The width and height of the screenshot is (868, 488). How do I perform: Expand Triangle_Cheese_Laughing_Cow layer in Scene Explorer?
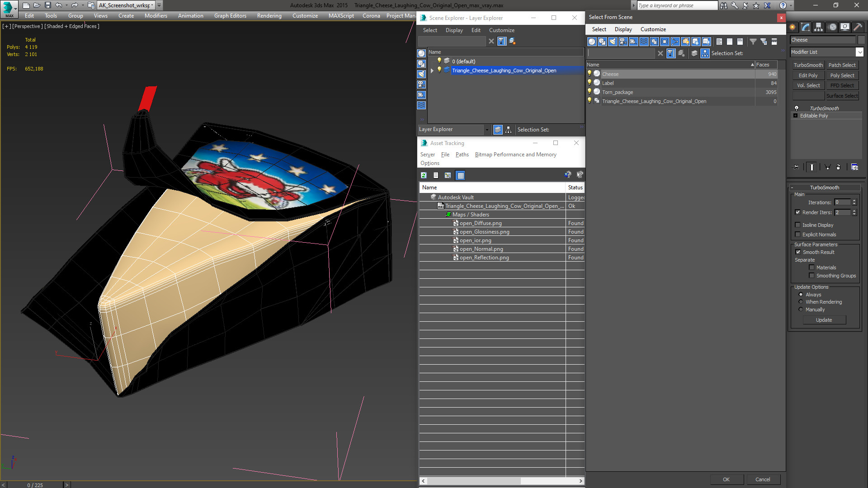pos(432,70)
